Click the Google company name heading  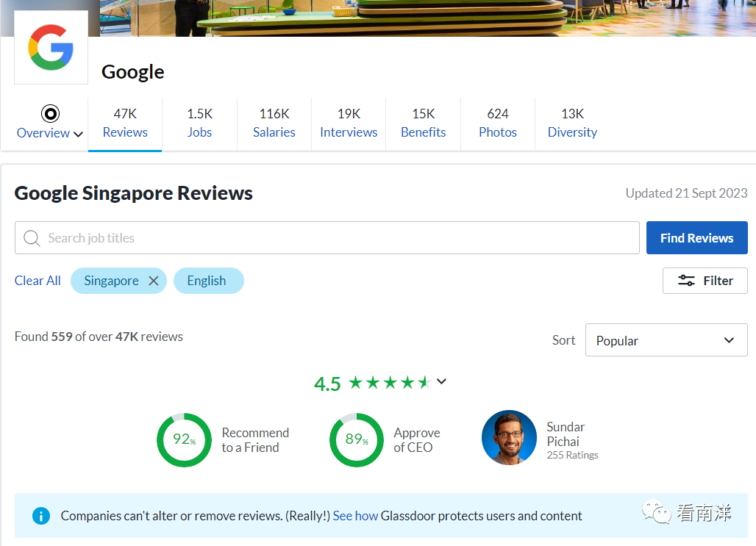tap(132, 72)
